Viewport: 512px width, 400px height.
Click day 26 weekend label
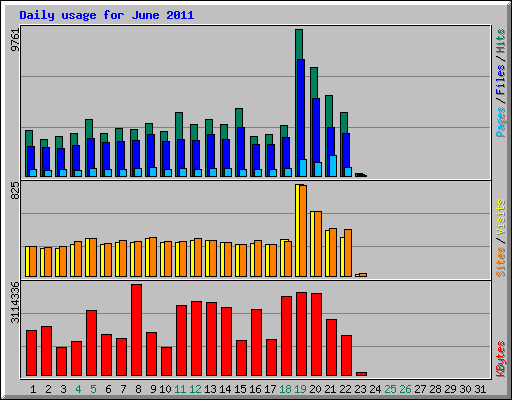click(405, 389)
